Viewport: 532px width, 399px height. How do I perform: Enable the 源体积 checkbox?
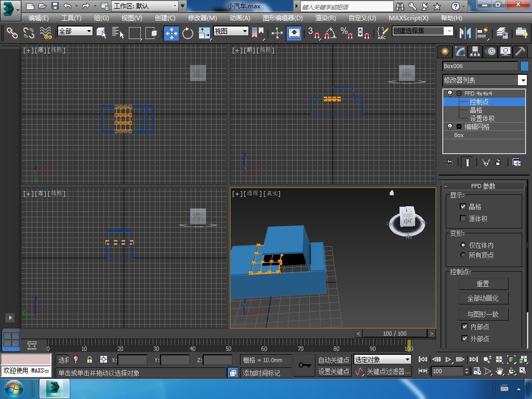click(x=463, y=218)
